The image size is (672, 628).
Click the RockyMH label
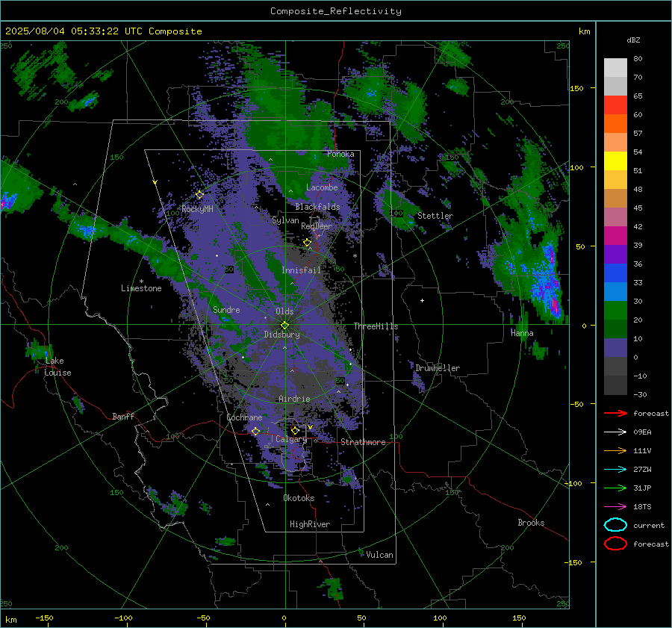tap(197, 209)
